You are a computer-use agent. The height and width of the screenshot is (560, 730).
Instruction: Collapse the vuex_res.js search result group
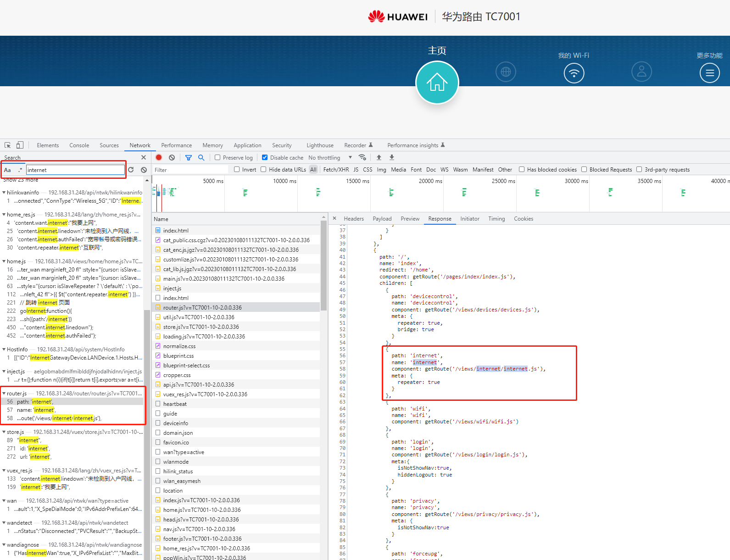[x=4, y=470]
